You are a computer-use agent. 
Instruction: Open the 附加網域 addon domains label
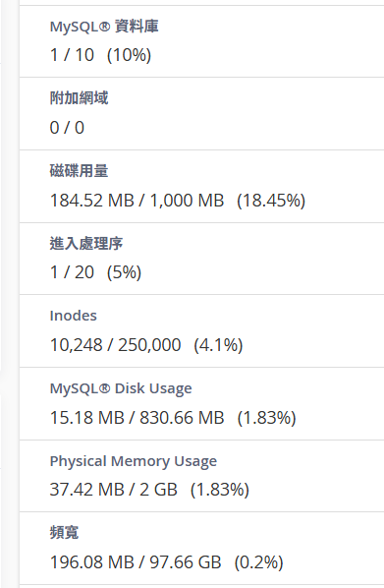79,98
